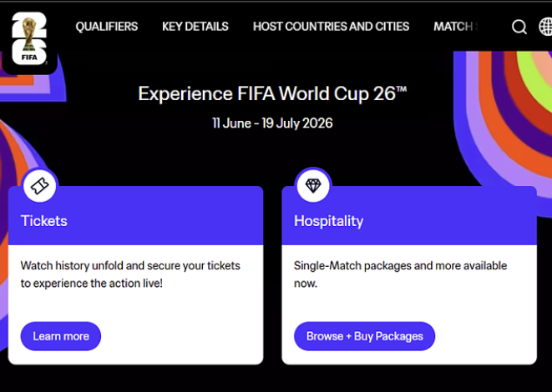Click the Hospitality card heading
Viewport: 552px width, 392px height.
click(x=328, y=221)
